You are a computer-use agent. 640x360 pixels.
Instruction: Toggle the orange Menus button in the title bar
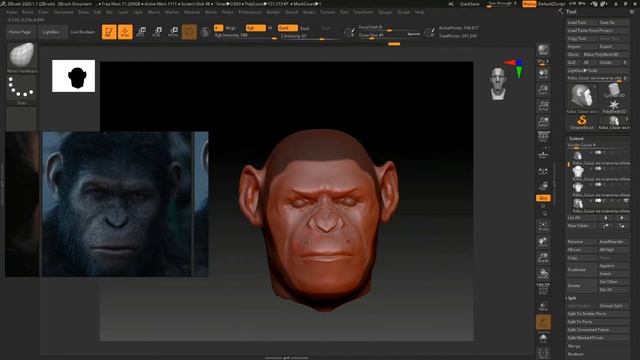529,4
